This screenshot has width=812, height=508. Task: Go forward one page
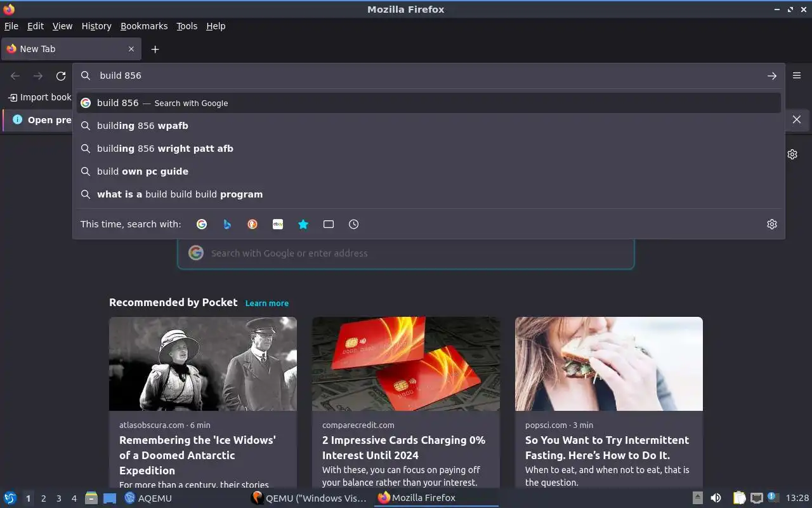pos(38,76)
